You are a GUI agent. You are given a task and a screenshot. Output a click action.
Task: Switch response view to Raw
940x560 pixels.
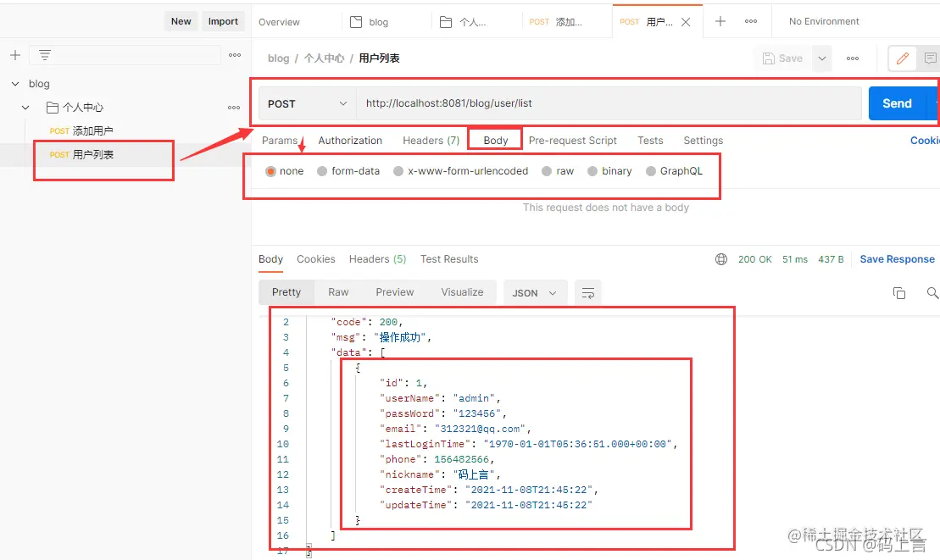pos(338,292)
